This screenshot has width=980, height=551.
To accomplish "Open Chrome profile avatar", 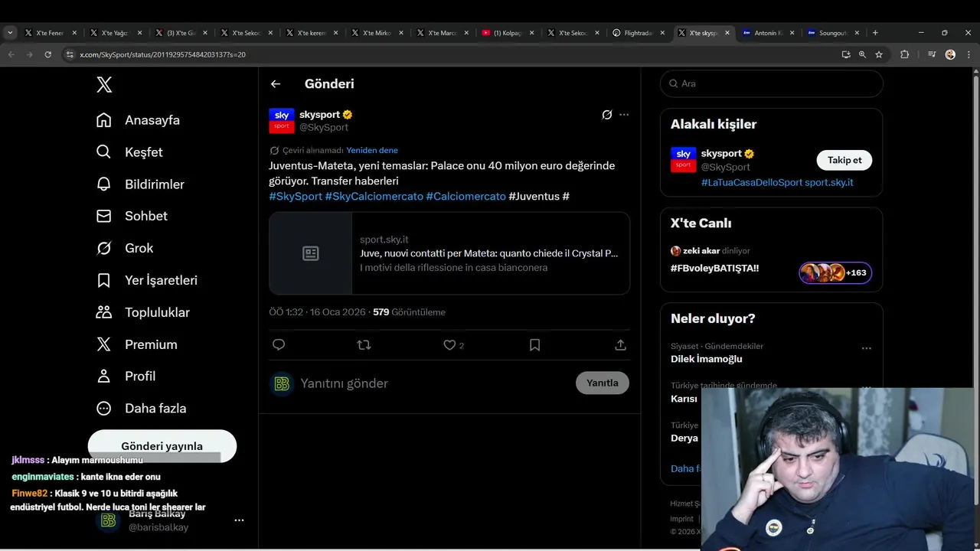I will coord(950,54).
